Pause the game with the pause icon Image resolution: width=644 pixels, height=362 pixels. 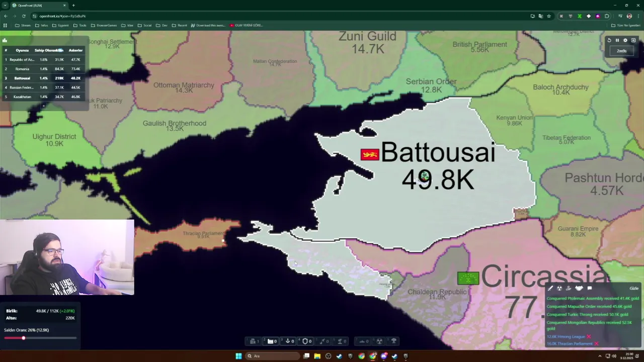tap(617, 40)
